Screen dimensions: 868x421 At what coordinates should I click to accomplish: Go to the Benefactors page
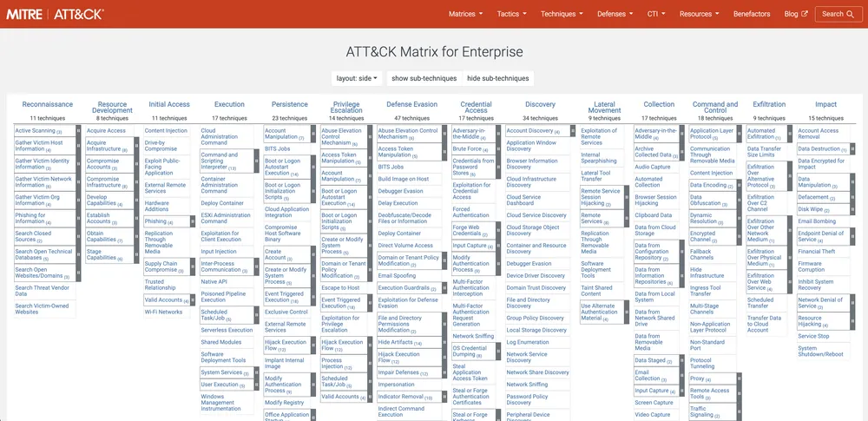[x=752, y=14]
